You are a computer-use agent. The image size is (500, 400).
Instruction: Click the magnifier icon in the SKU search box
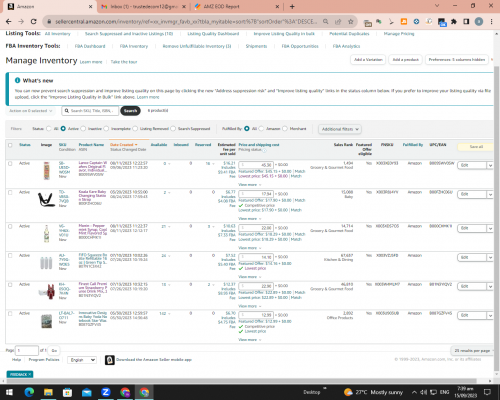coord(67,111)
